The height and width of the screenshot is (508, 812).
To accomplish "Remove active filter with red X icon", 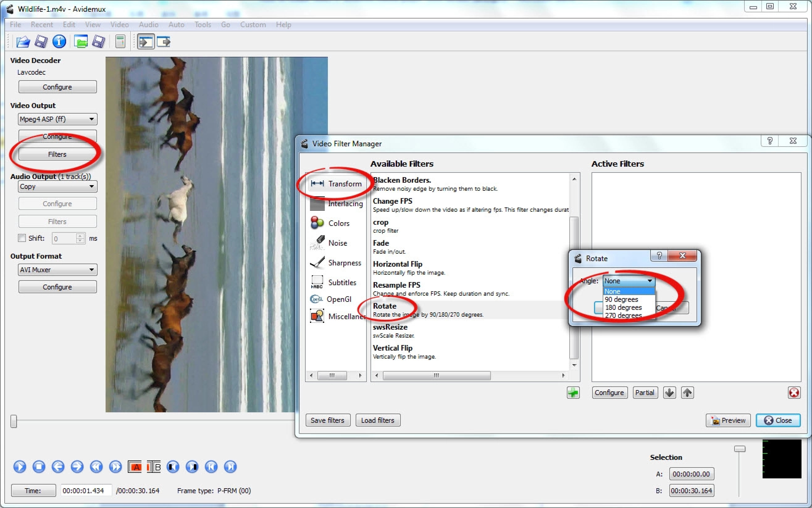I will [x=794, y=392].
